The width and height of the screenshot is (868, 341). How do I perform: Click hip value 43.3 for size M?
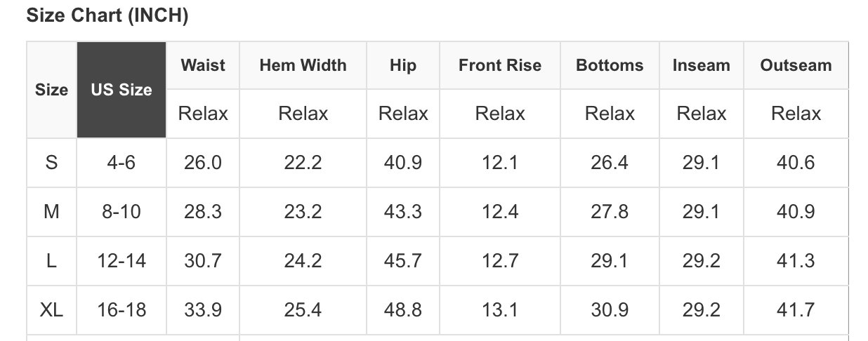point(403,212)
